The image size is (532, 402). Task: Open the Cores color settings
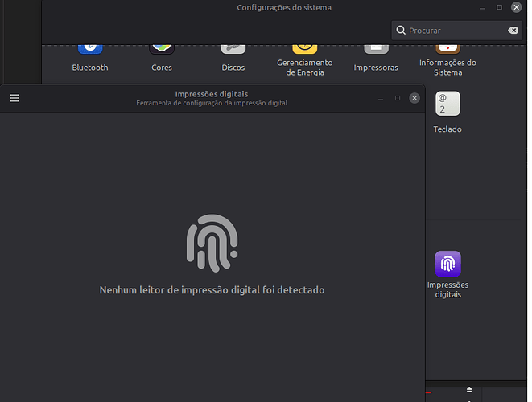coord(162,50)
